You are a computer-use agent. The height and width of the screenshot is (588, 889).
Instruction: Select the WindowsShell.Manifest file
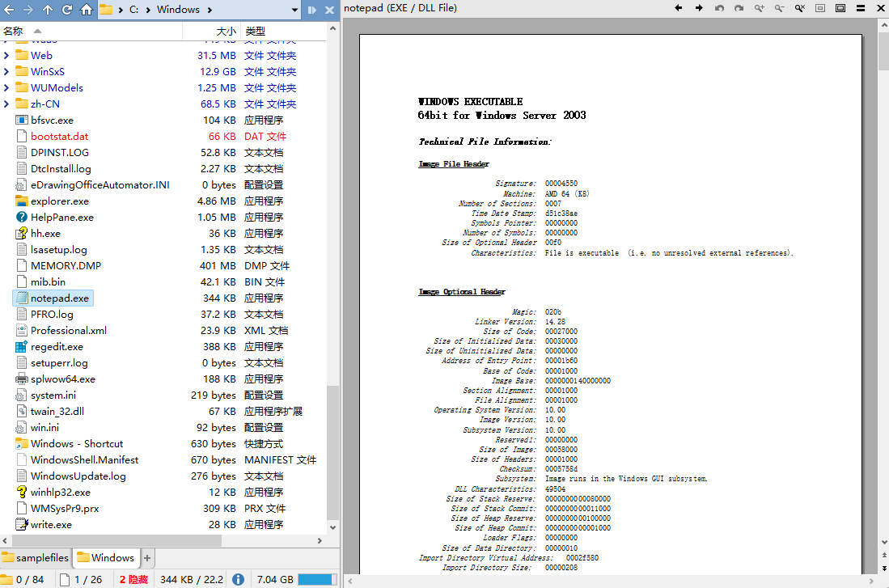click(x=84, y=460)
